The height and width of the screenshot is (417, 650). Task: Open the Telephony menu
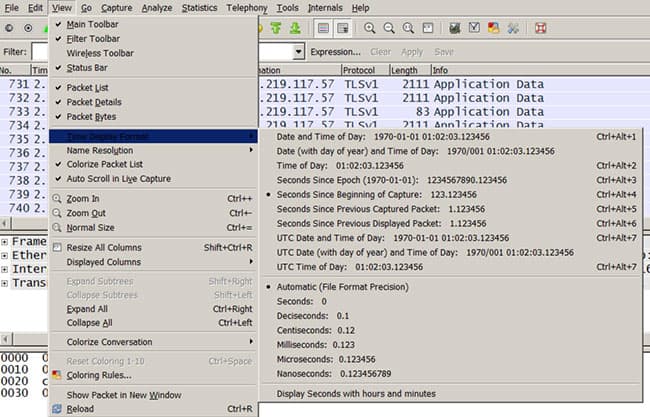[247, 8]
